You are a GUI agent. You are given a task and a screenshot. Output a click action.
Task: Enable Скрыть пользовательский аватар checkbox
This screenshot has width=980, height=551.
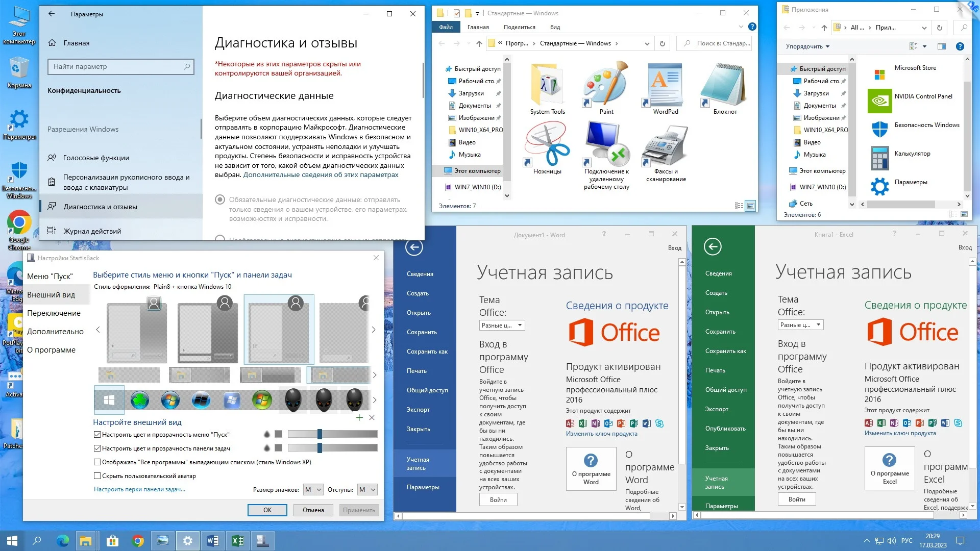click(97, 476)
